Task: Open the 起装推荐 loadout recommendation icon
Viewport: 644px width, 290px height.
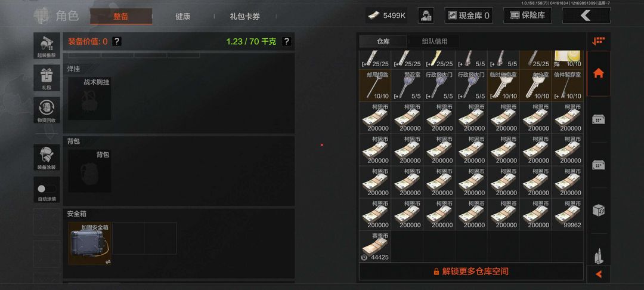Action: pyautogui.click(x=47, y=46)
